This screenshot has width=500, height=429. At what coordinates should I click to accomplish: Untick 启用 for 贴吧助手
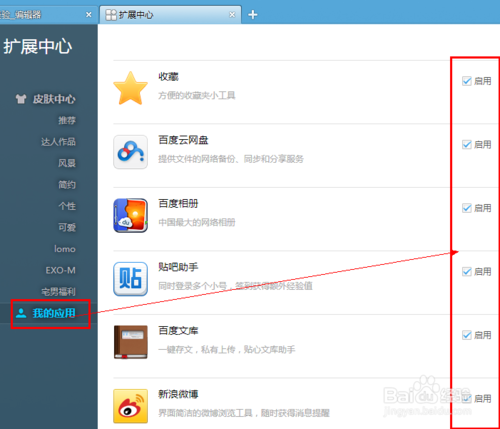pyautogui.click(x=467, y=272)
